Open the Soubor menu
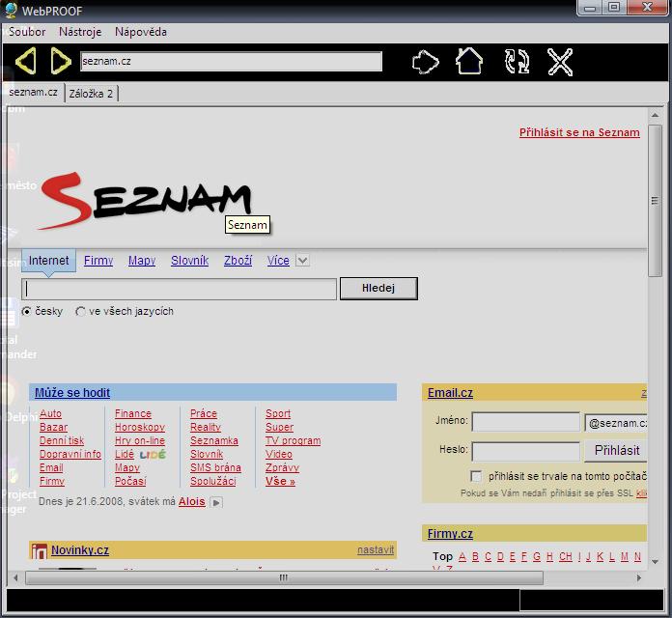This screenshot has width=672, height=618. (27, 32)
